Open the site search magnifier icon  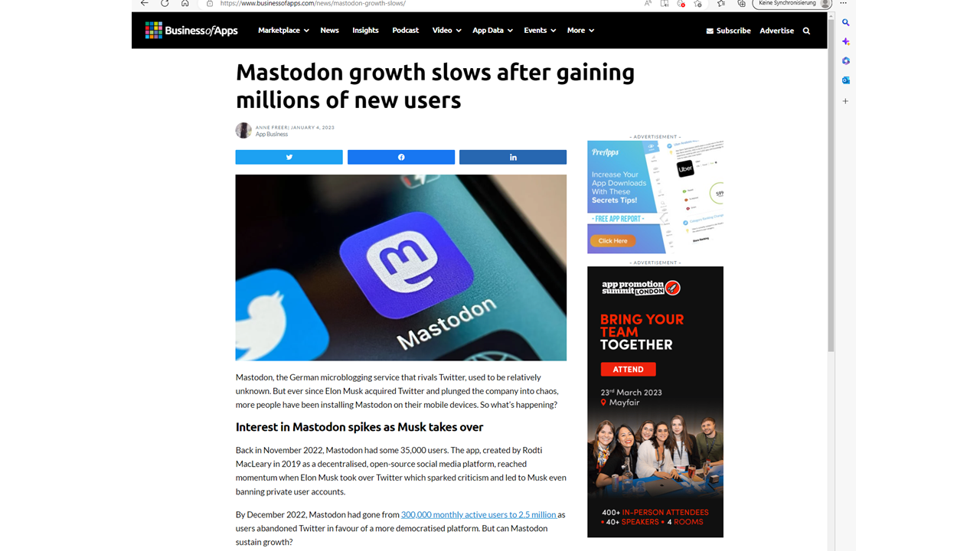[806, 31]
